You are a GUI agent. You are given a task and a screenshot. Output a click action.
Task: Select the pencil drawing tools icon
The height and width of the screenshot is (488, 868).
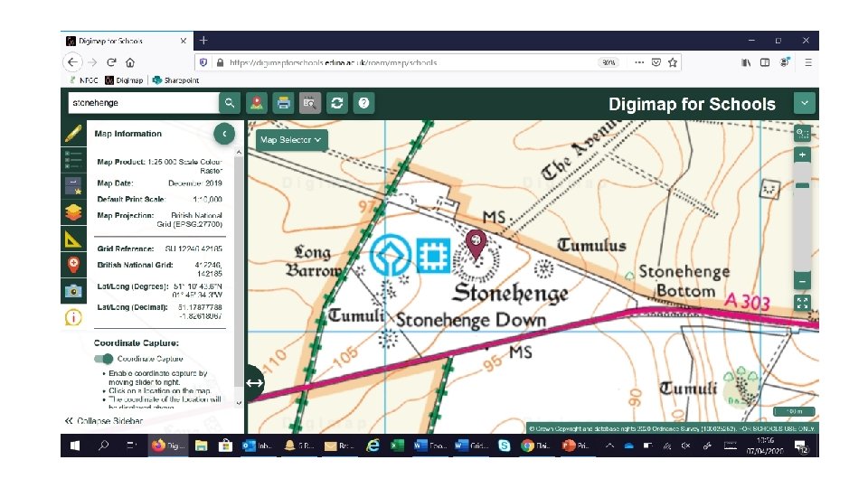pyautogui.click(x=73, y=134)
